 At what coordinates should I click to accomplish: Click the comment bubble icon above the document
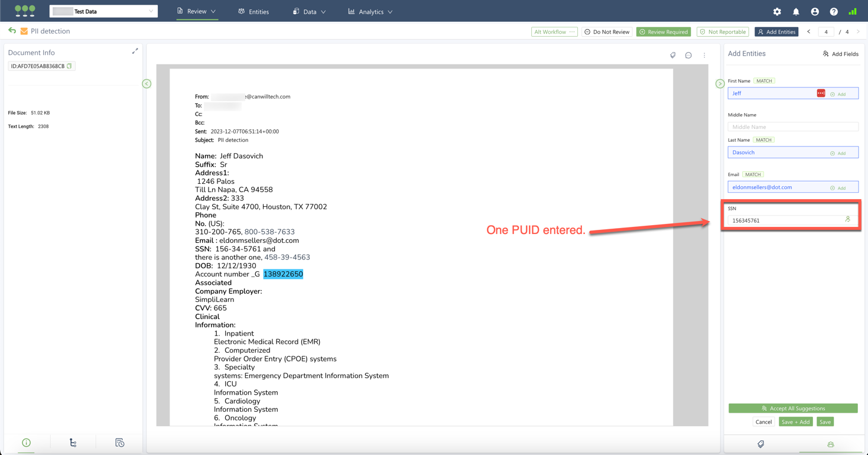688,56
